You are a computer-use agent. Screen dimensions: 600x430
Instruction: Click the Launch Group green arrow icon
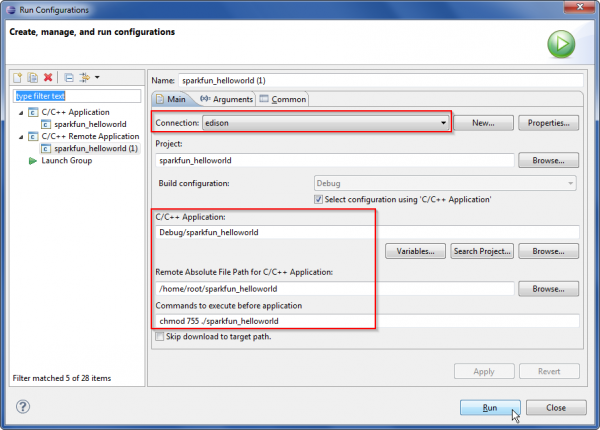(x=33, y=161)
